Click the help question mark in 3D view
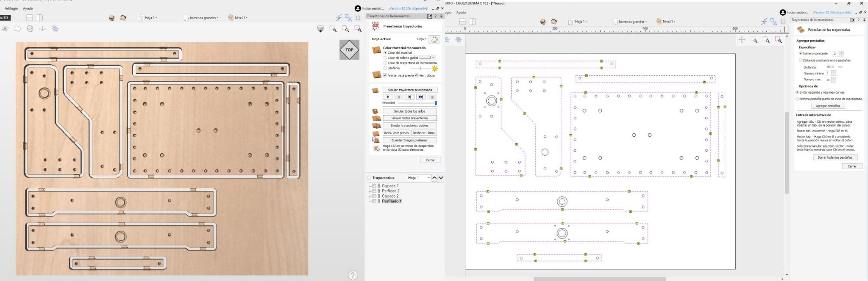The height and width of the screenshot is (281, 868). coord(353,275)
